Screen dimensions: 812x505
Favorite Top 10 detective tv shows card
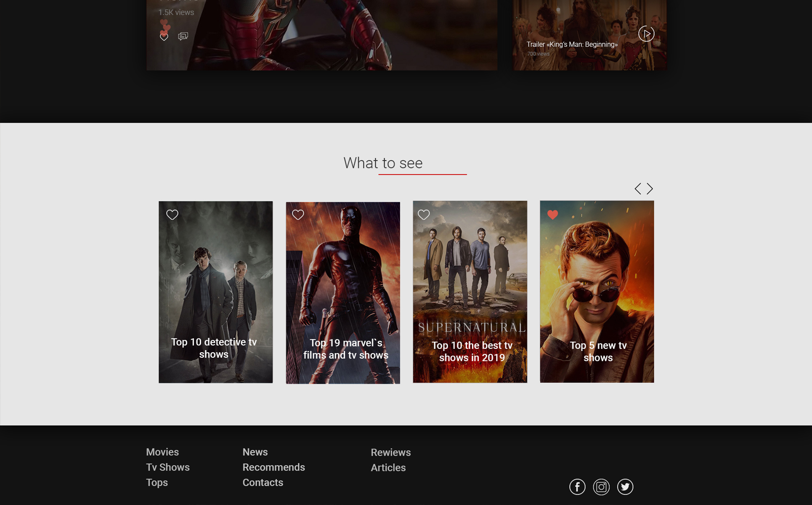[x=172, y=215]
